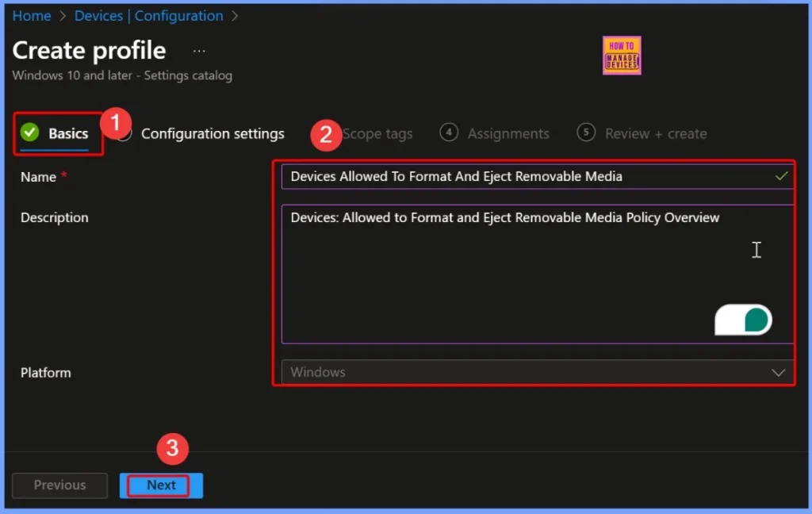Viewport: 812px width, 514px height.
Task: Click the green Basics checkmark icon
Action: 30,132
